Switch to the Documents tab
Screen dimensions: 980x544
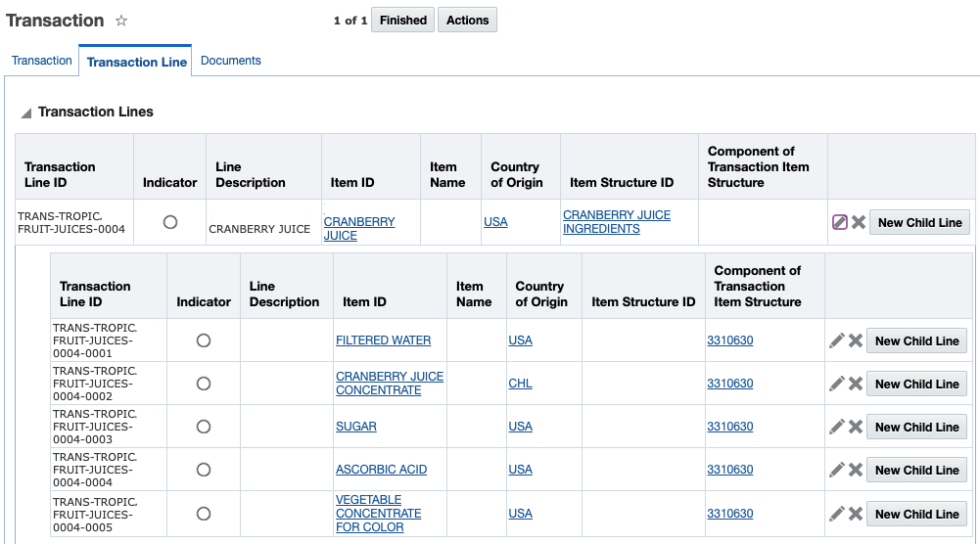pos(230,61)
